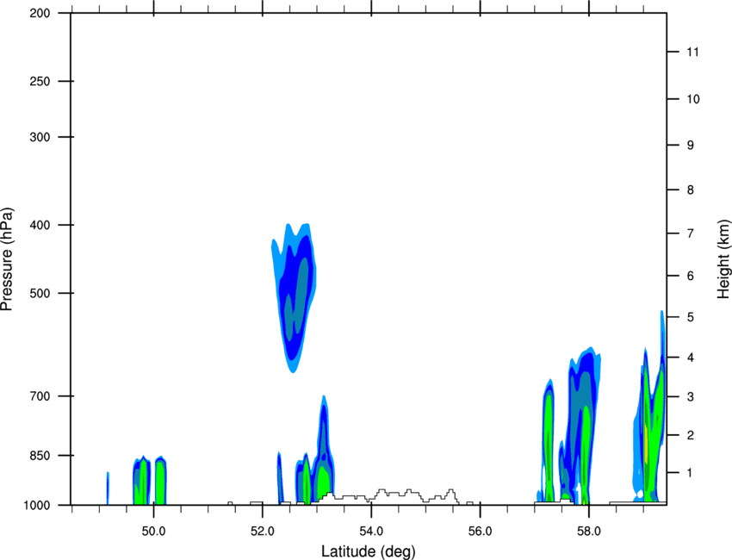
Task: Select the 700 pressure tick label
Action: coord(40,396)
